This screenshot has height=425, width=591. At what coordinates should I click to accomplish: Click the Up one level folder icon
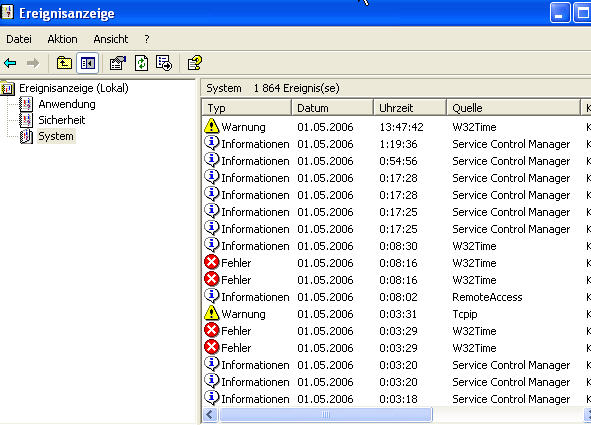pos(64,63)
